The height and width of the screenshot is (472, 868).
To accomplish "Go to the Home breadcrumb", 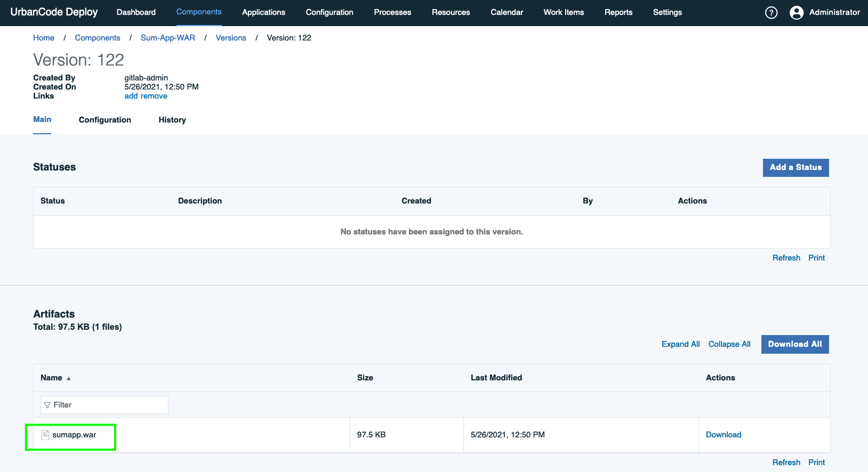I will 44,38.
